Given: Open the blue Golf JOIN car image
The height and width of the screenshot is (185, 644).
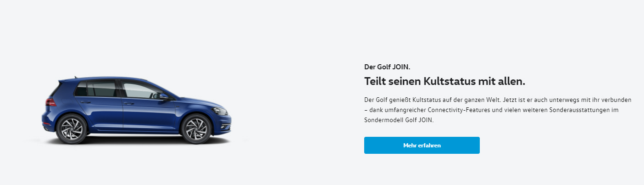Looking at the screenshot, I should pyautogui.click(x=137, y=110).
